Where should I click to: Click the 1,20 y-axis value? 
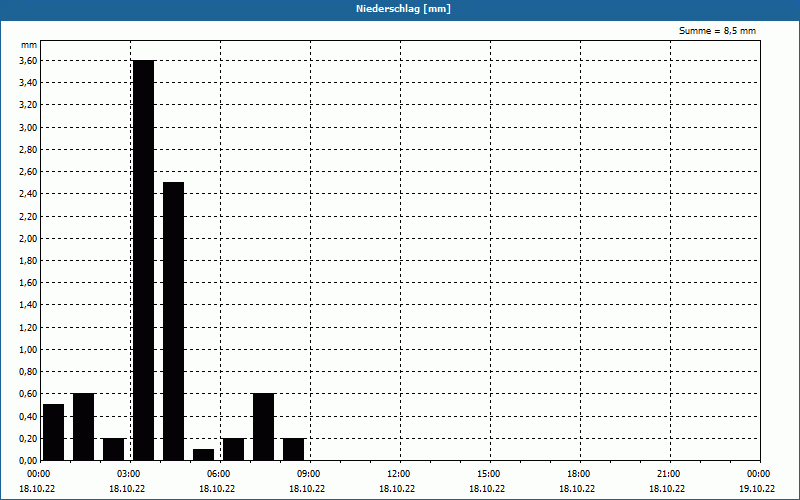[x=28, y=328]
